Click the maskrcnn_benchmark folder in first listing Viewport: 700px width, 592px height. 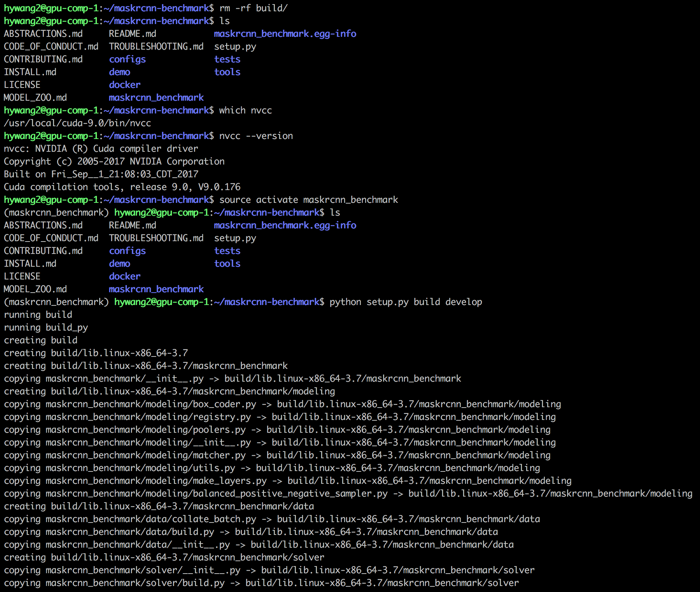click(156, 97)
